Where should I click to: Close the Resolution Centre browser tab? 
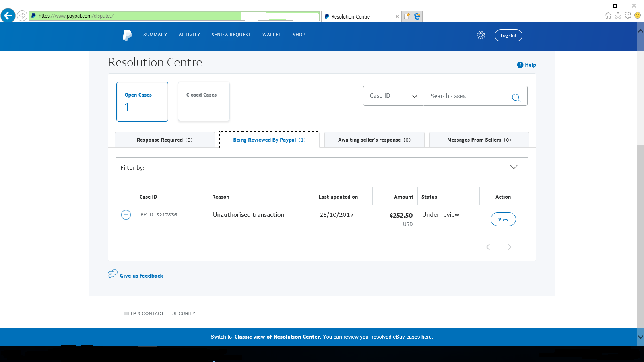tap(397, 16)
